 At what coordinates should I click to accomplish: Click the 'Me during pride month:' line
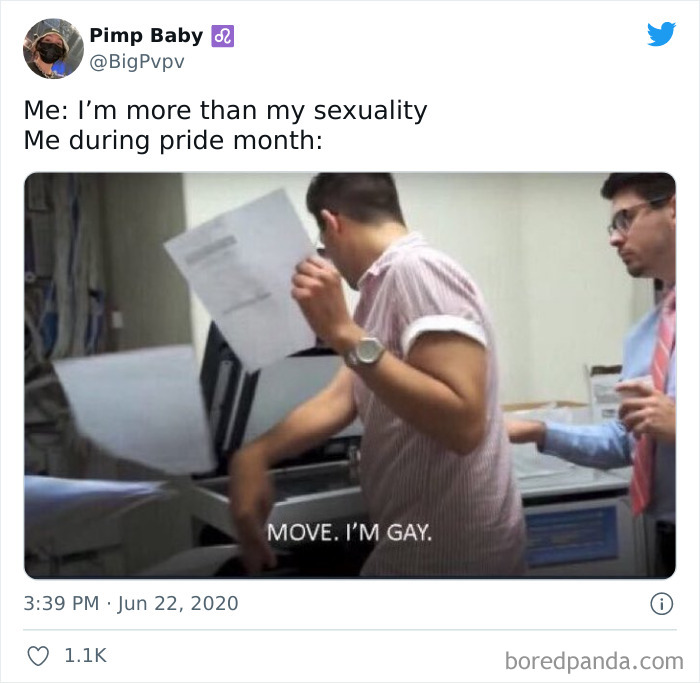[x=173, y=141]
